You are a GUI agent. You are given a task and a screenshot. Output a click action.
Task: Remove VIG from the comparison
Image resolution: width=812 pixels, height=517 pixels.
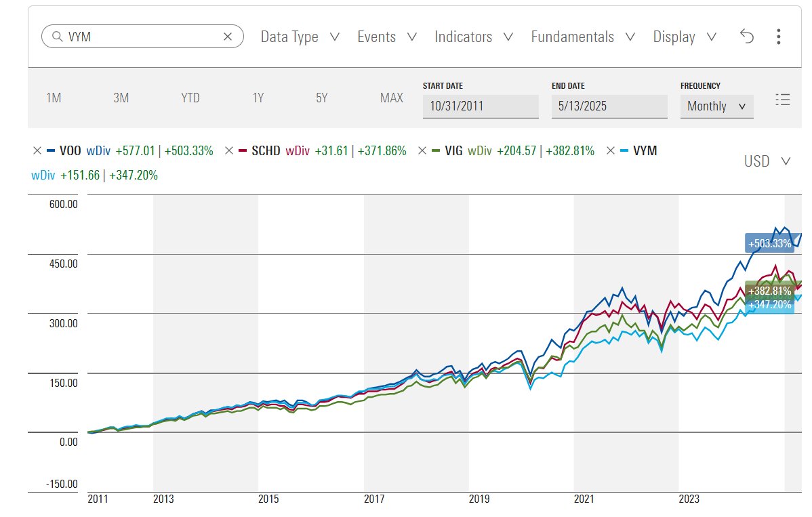coord(422,150)
